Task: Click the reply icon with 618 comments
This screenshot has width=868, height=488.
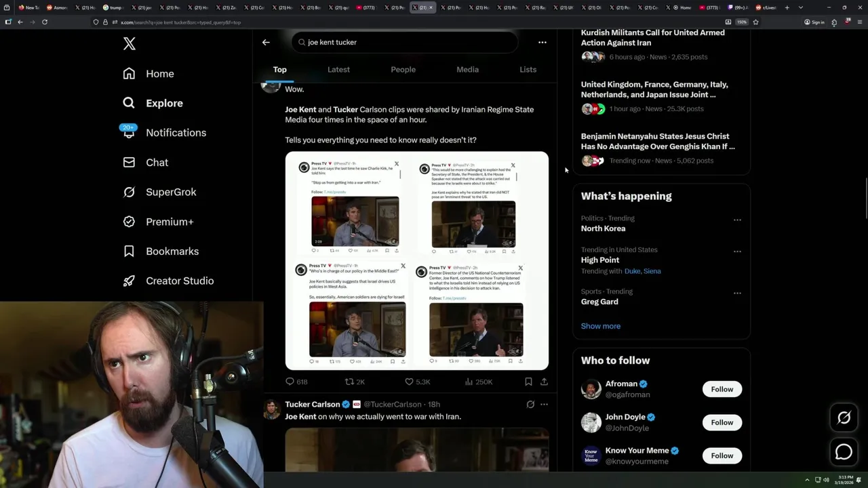Action: point(296,382)
